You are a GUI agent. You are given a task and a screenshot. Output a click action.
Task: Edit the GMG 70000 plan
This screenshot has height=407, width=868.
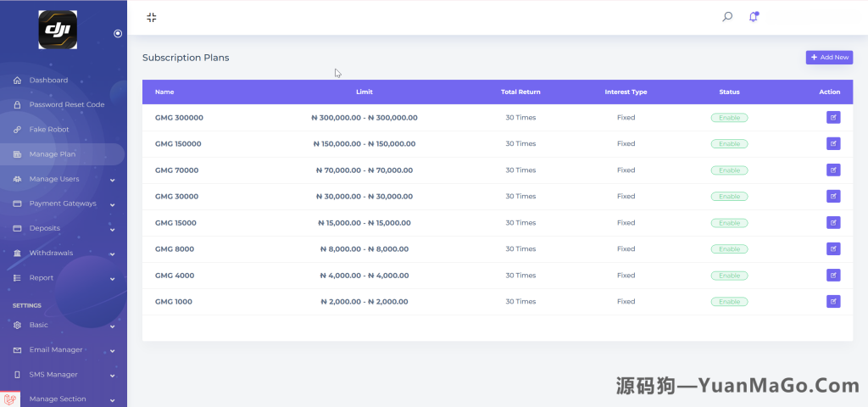point(833,170)
